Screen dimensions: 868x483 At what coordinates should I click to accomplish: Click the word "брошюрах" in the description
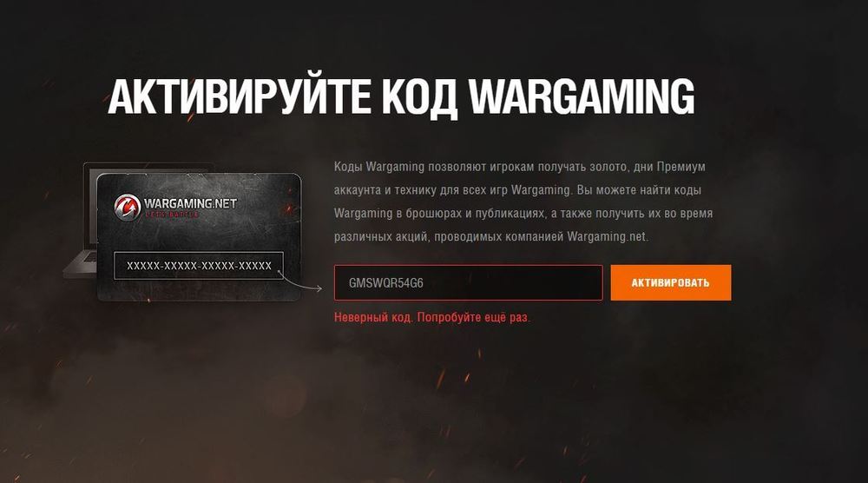click(433, 214)
